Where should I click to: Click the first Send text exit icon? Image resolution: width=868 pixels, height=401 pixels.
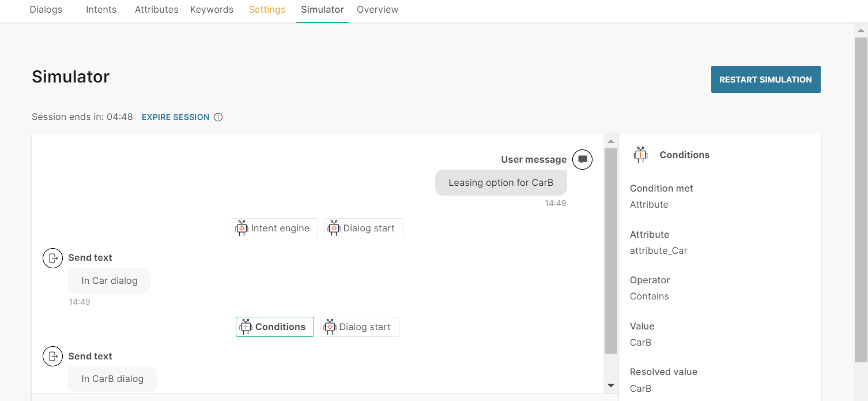coord(52,258)
